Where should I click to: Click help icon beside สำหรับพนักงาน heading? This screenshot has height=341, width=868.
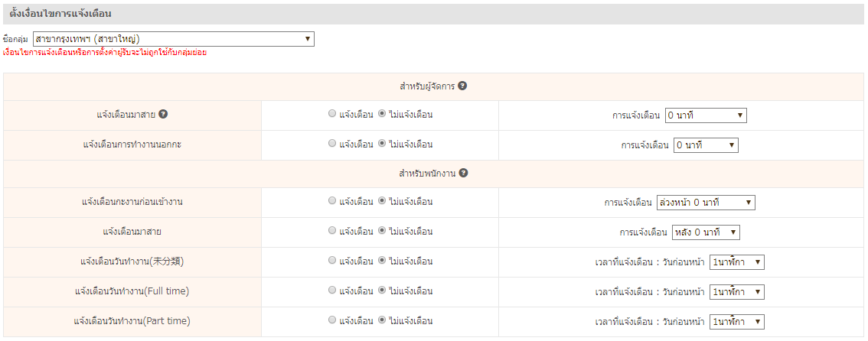pos(463,173)
